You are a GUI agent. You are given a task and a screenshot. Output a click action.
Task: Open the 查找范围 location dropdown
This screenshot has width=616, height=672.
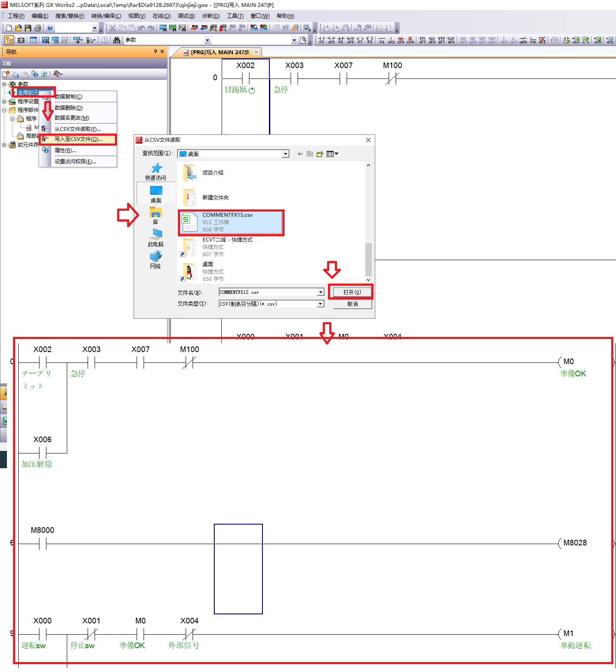[x=285, y=154]
